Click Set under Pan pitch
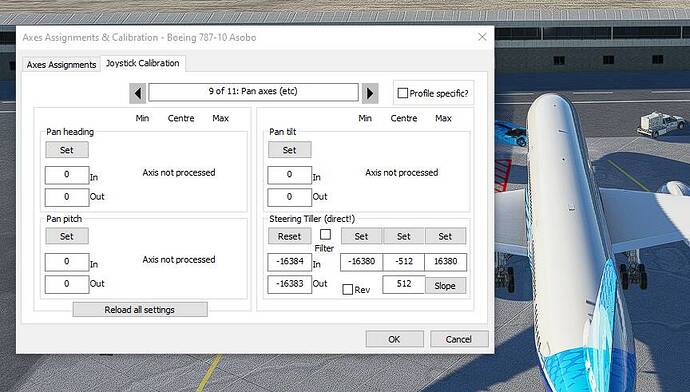The height and width of the screenshot is (392, 690). click(67, 236)
